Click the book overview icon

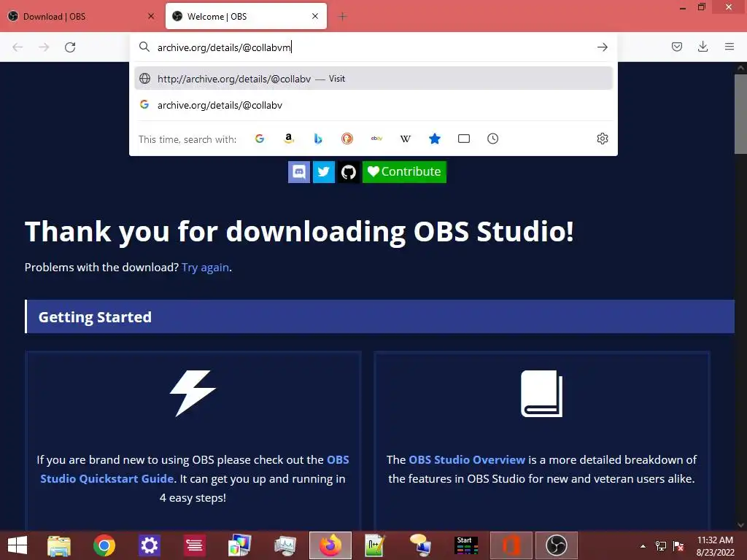point(542,393)
